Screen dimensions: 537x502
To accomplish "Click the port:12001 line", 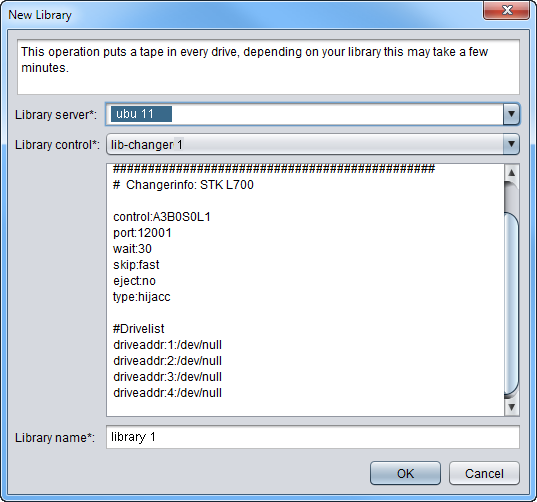I will coord(142,233).
